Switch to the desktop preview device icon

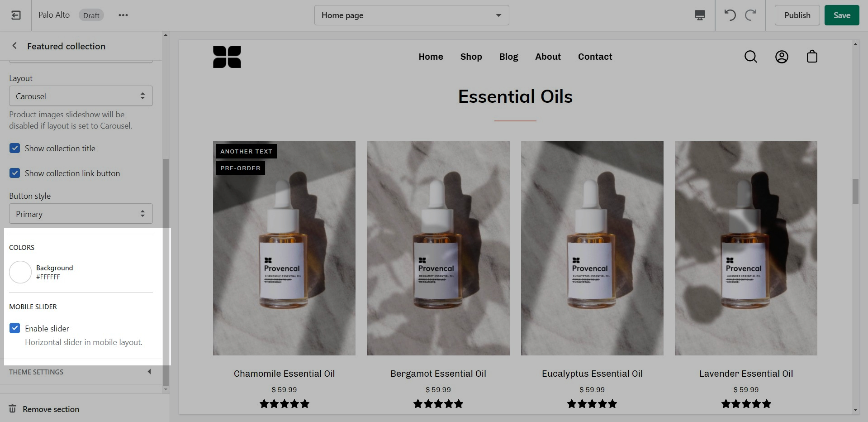(699, 15)
